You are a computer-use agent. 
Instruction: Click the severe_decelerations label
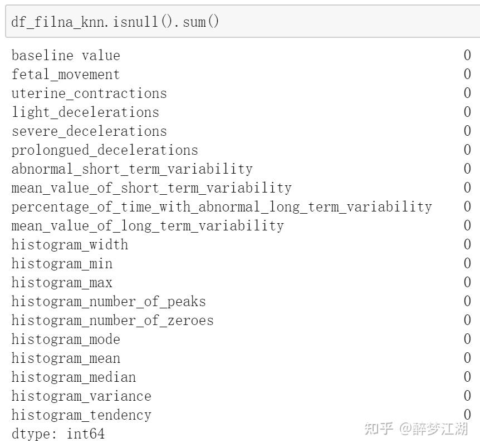[89, 131]
